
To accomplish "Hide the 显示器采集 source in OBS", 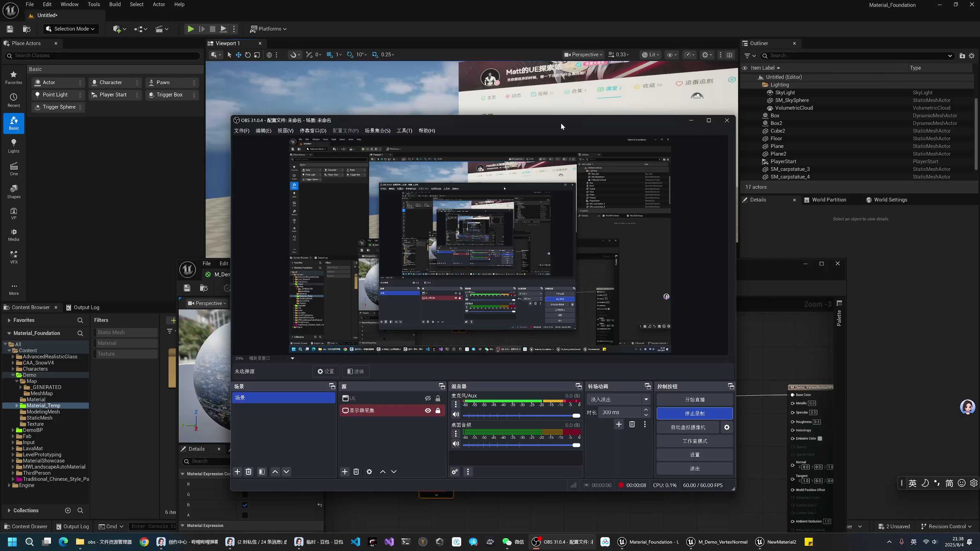I will click(x=428, y=410).
